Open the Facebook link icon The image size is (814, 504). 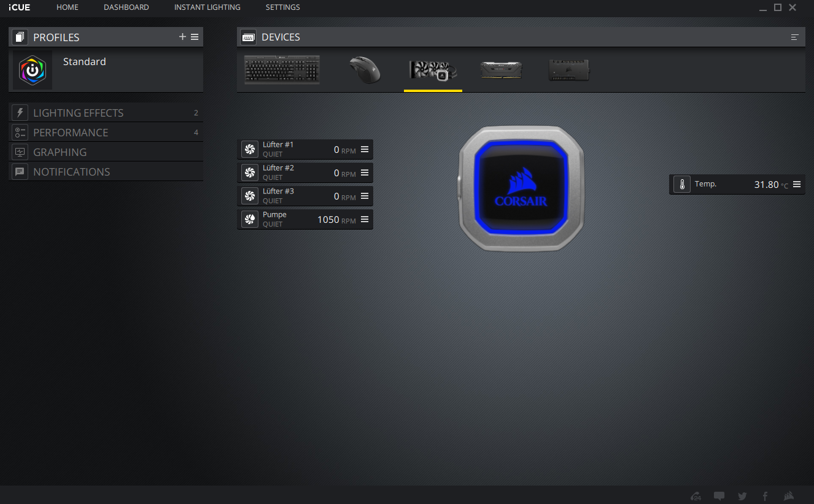766,496
